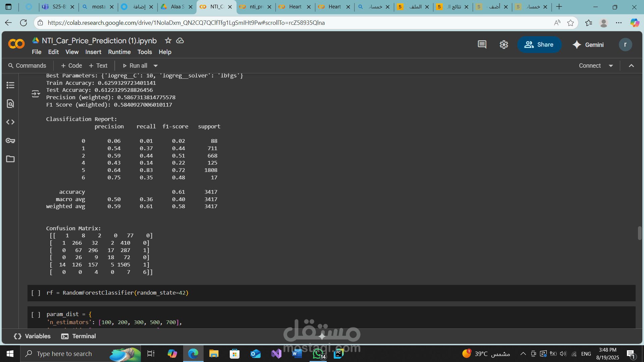Run the param_dist code cell
Screen dimensions: 644x362
tap(36, 314)
